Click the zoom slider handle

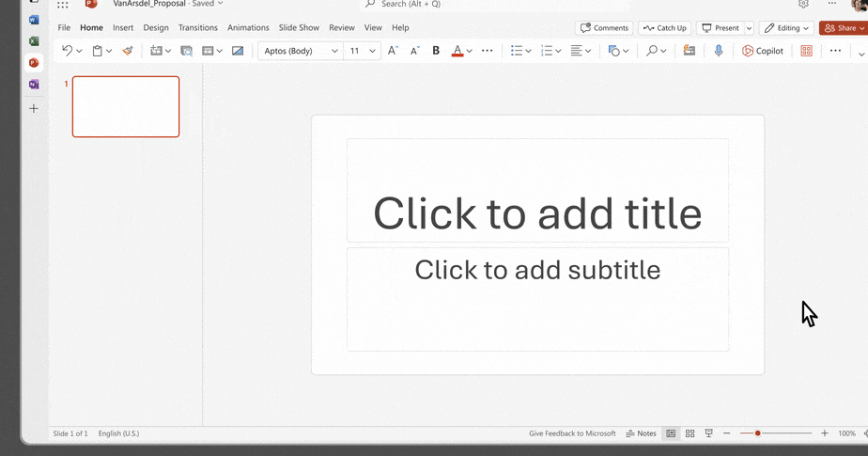click(x=757, y=433)
